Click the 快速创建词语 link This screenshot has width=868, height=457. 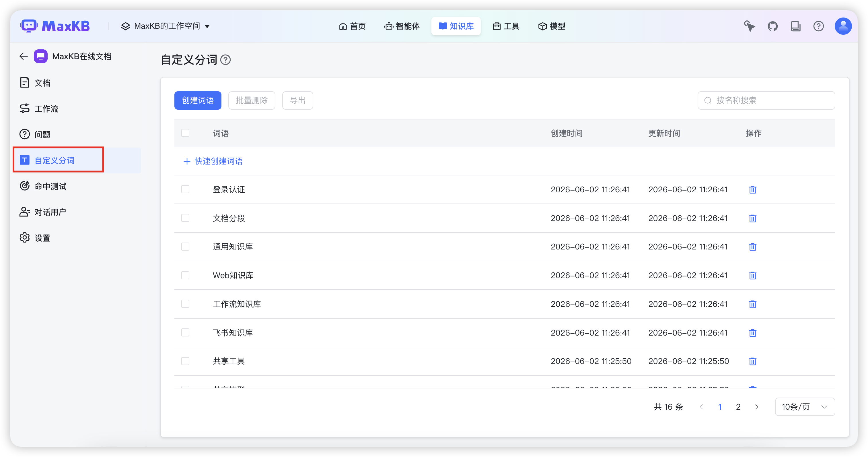point(213,161)
